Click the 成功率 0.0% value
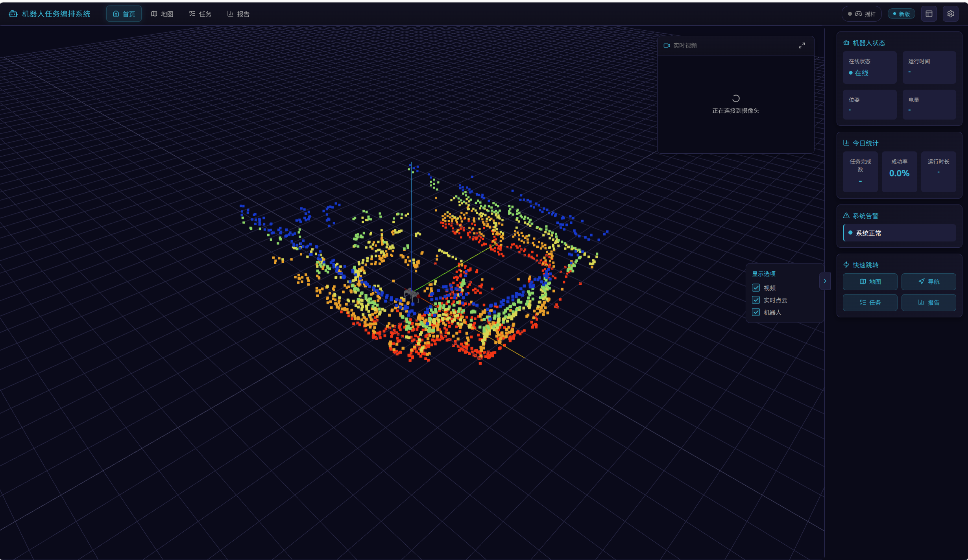 coord(899,173)
